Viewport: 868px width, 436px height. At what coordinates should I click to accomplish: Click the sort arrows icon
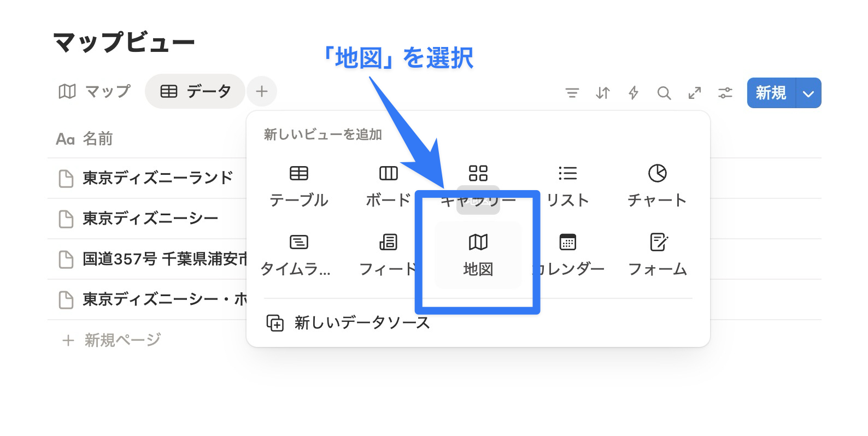point(602,93)
